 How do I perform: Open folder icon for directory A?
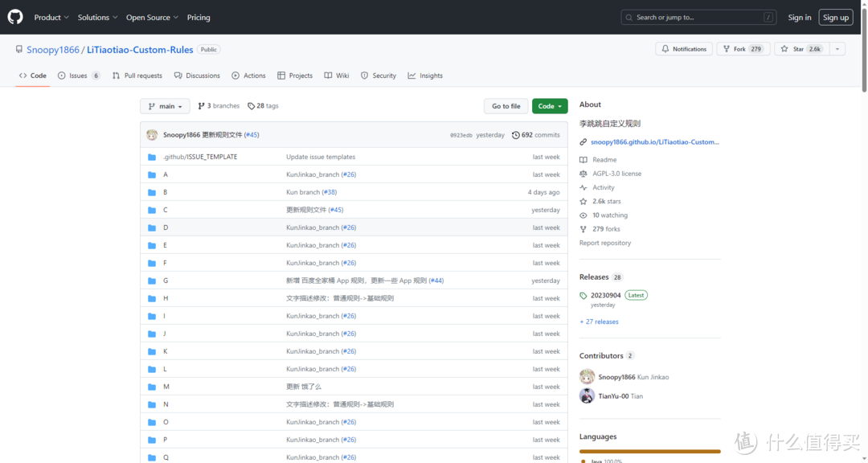pyautogui.click(x=152, y=174)
